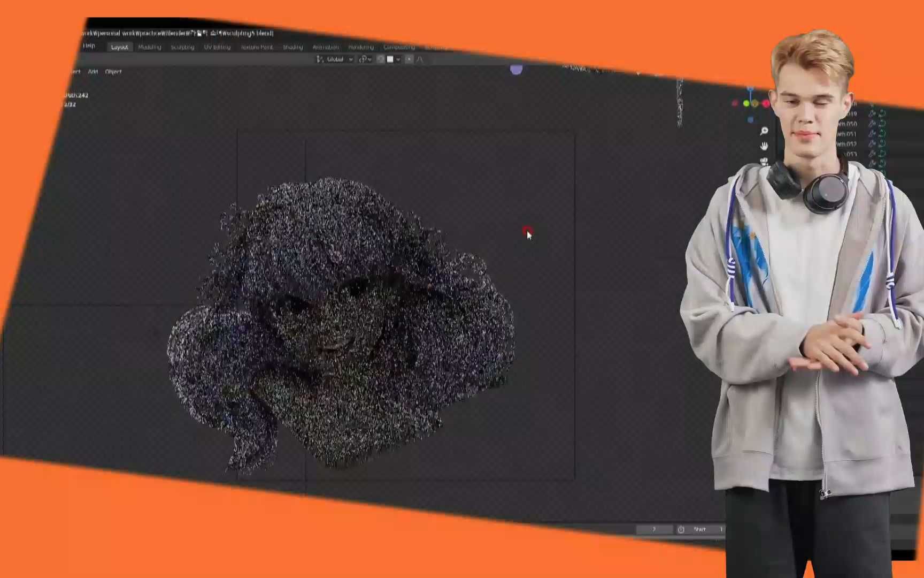This screenshot has height=578, width=924.
Task: Open the Rendering workspace tab
Action: [x=361, y=47]
